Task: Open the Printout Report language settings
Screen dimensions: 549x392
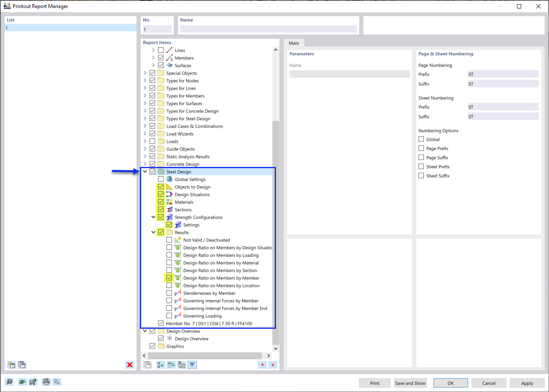Action: [x=56, y=381]
